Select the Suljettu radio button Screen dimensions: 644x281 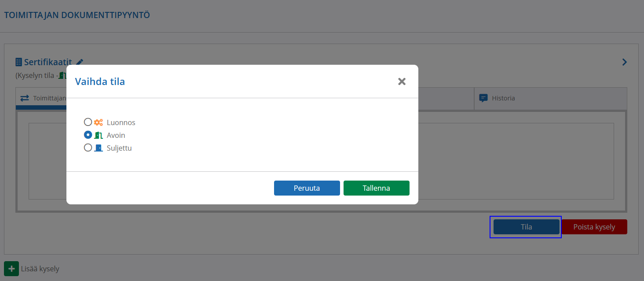click(88, 148)
